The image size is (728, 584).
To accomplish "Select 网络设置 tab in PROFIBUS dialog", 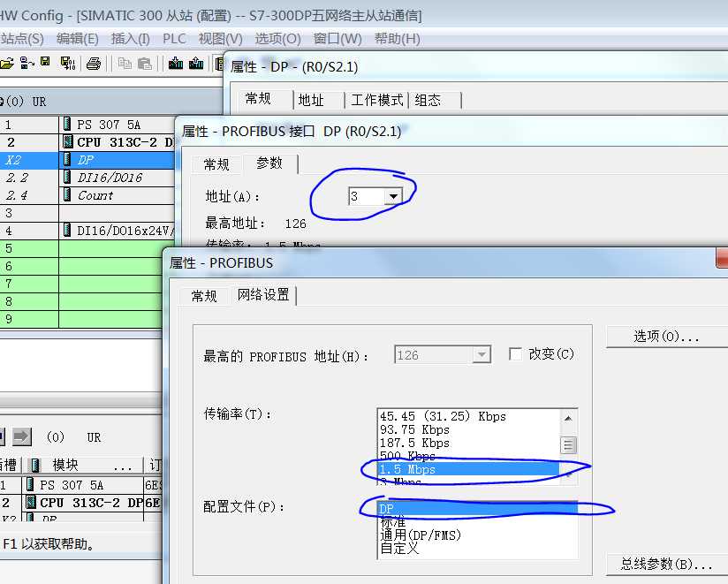I will click(263, 294).
